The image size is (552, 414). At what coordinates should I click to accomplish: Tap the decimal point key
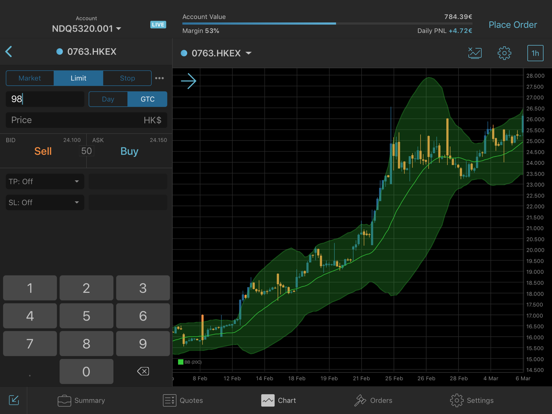pos(30,375)
